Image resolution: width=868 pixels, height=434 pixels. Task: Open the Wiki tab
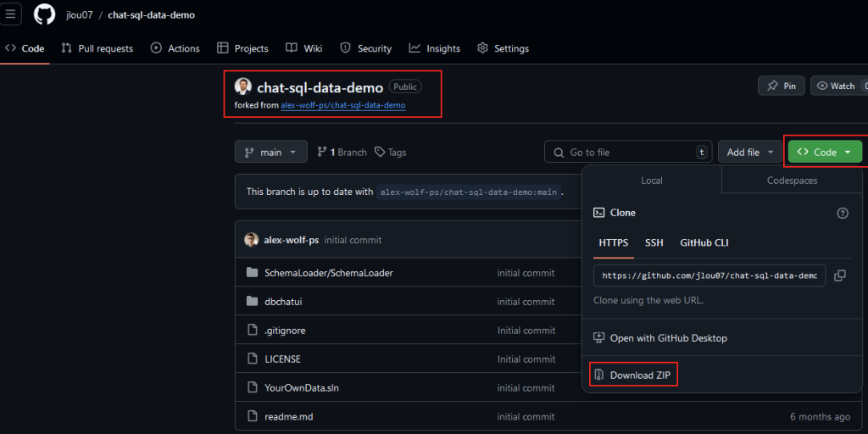click(x=304, y=48)
